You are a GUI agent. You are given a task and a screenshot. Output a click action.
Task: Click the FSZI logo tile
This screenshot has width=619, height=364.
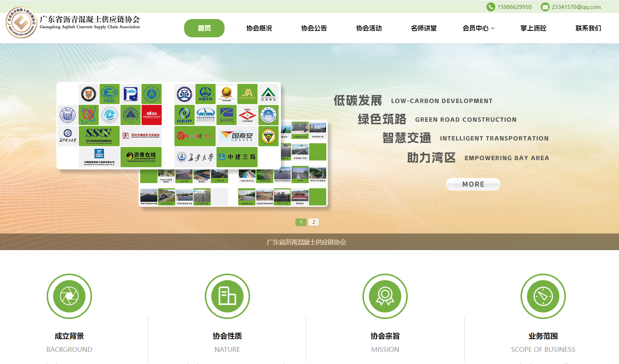109,94
